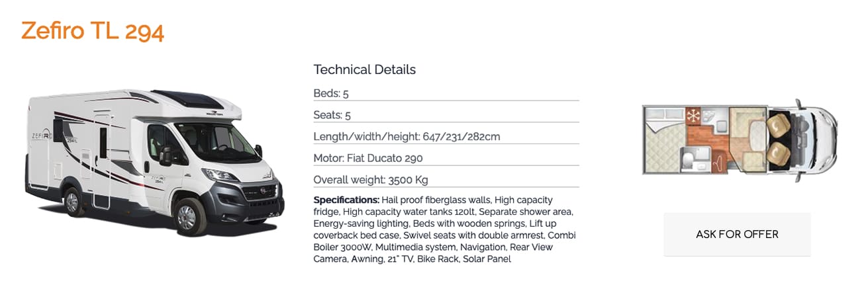This screenshot has width=868, height=285.
Task: Open the Zefiro TL 294 title link
Action: 92,31
